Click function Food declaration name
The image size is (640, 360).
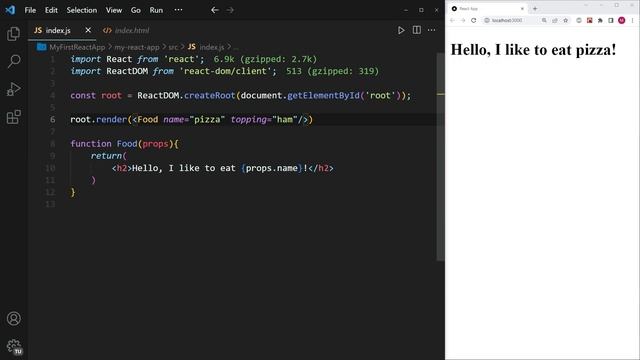127,144
